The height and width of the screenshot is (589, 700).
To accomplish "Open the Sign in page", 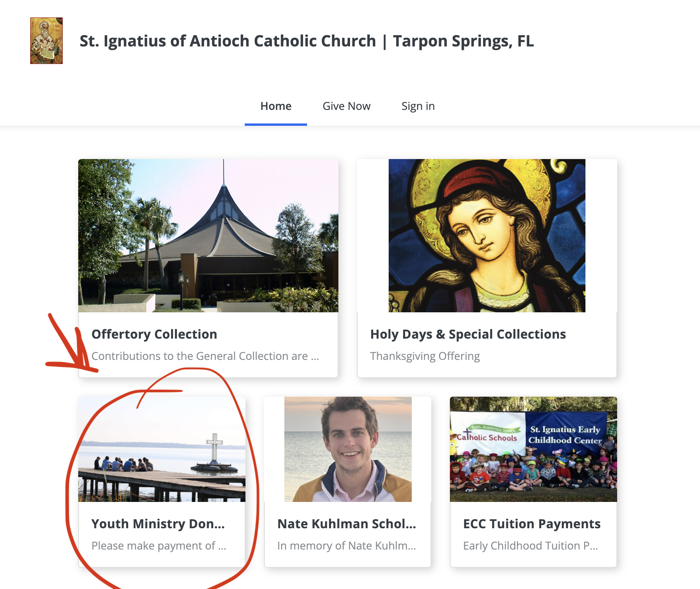I will [418, 106].
